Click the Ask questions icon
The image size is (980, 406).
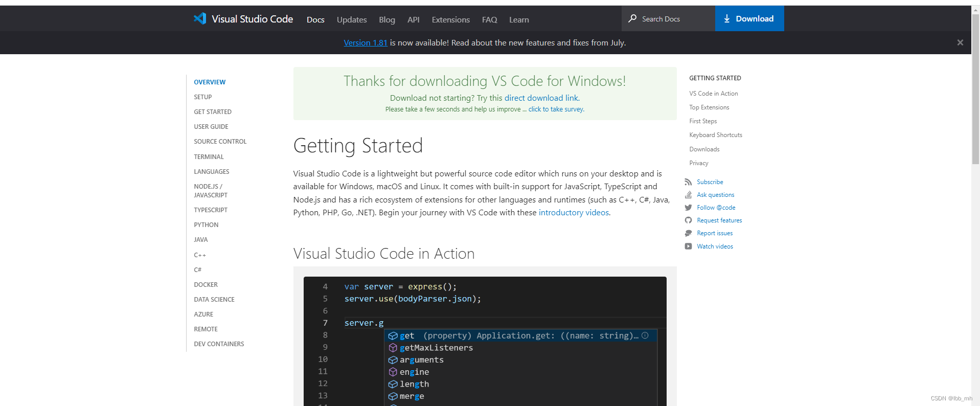click(x=688, y=195)
